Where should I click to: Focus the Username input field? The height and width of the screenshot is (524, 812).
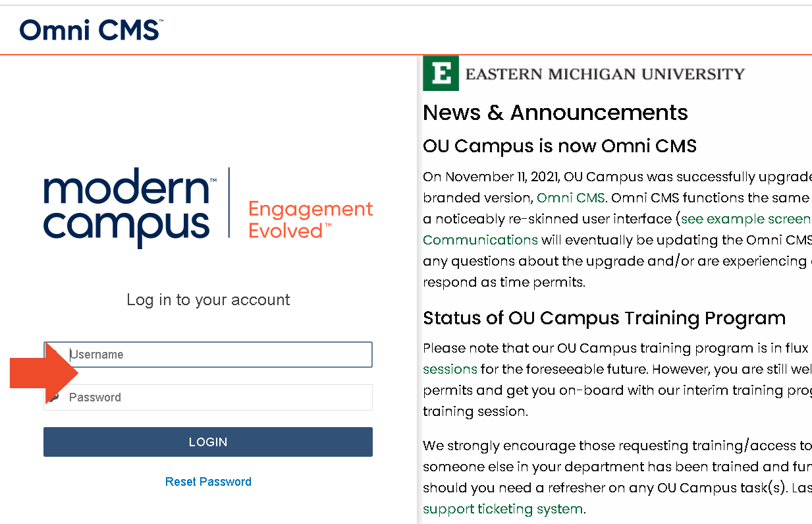click(208, 355)
